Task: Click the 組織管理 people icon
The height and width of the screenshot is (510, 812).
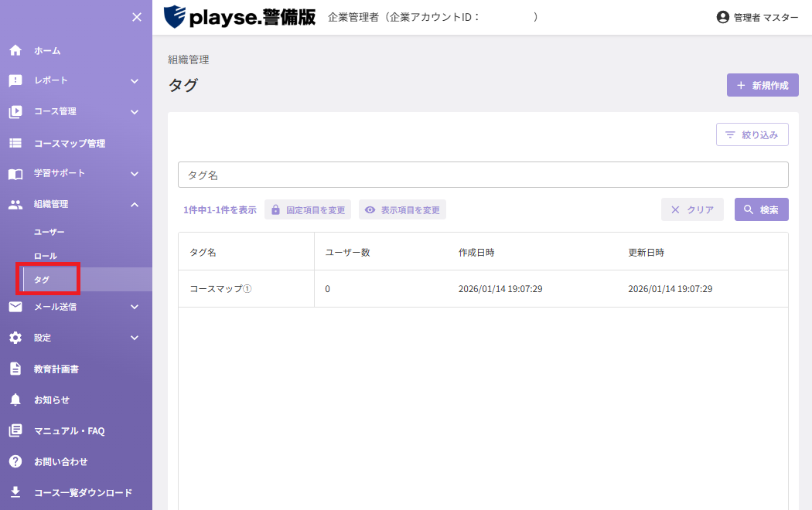Action: tap(15, 204)
